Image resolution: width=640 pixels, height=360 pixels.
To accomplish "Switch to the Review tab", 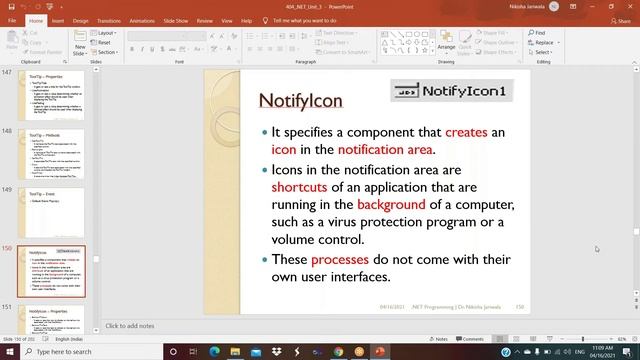I will tap(204, 21).
